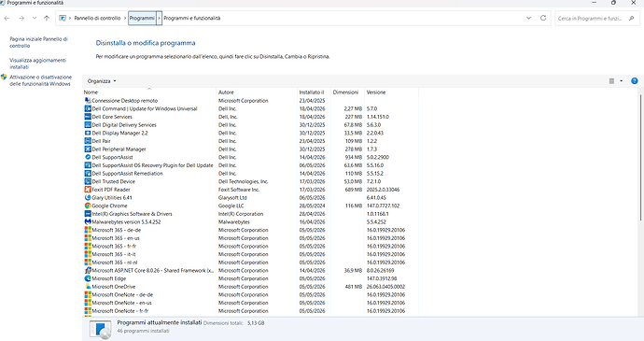Click the Forward navigation arrow
Viewport: 644px width, 341px height.
tap(21, 18)
